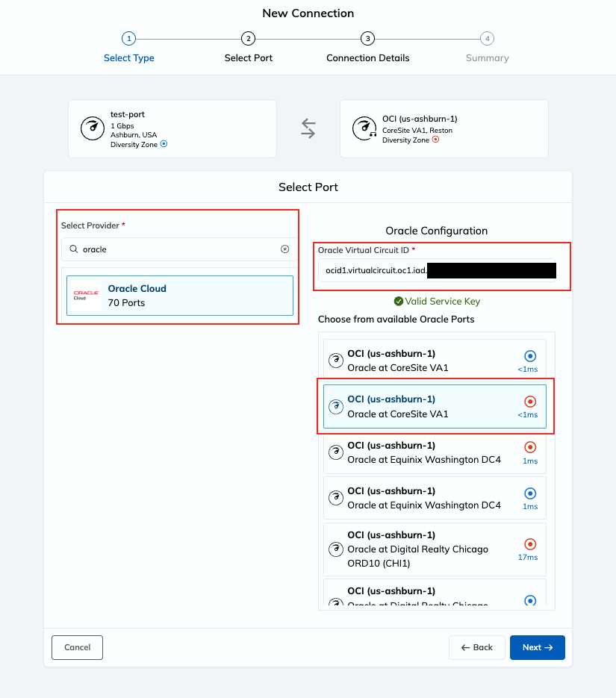Choose first OCI CoreSite VA1 port, blue zone
This screenshot has height=698, width=616.
tap(435, 361)
